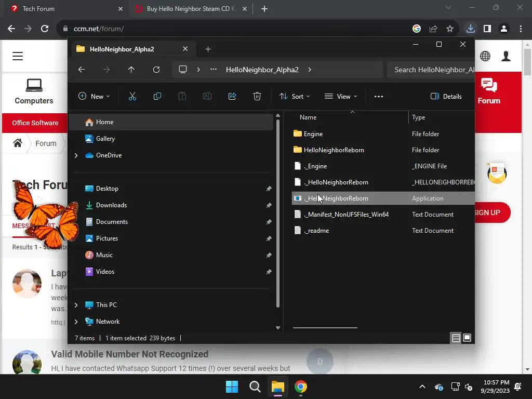The height and width of the screenshot is (399, 532).
Task: Click the chevron after HelloNeighbor_Alpha2 in address bar
Action: pyautogui.click(x=310, y=70)
